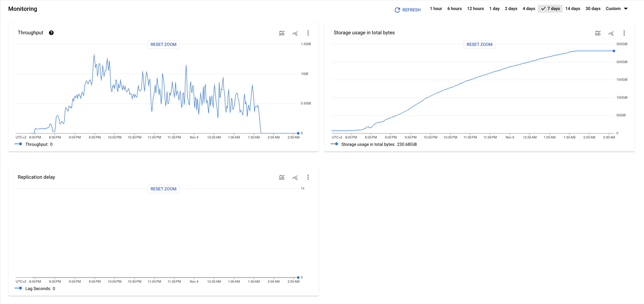
Task: Select the 30 days time range
Action: [x=593, y=8]
